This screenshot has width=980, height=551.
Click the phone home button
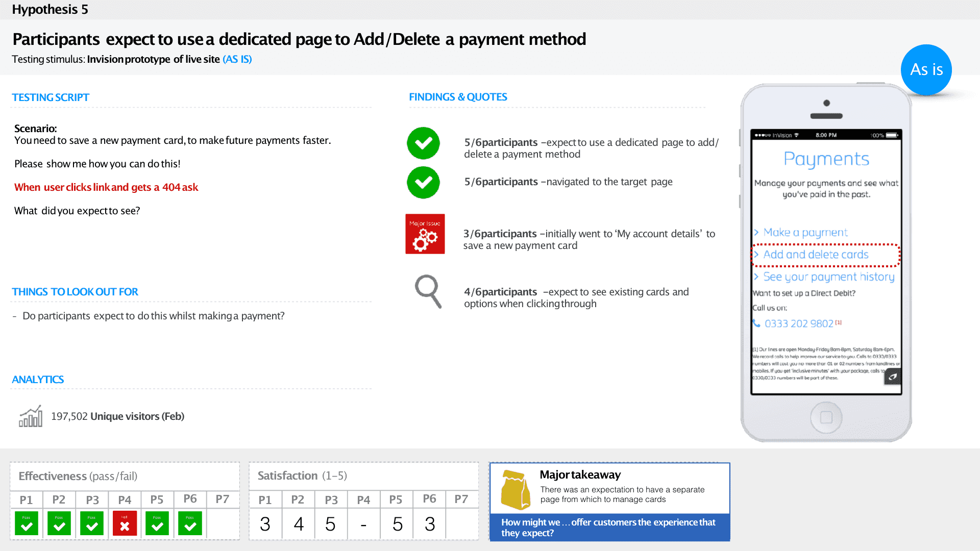click(826, 417)
